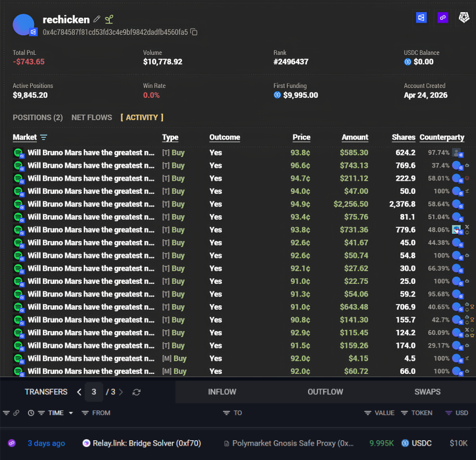
Task: Click the Active Positions value $9,845.20
Action: [30, 96]
